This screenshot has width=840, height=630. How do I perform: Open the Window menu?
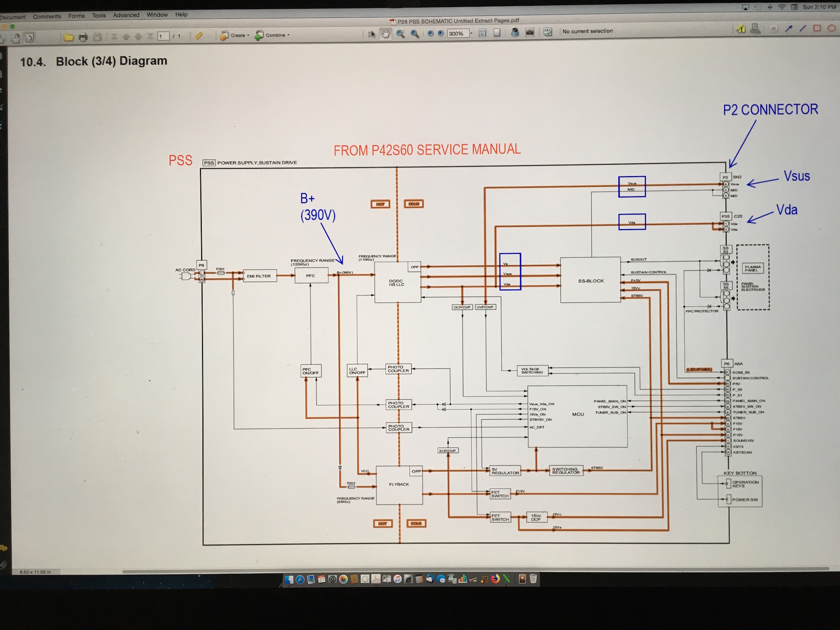pos(157,15)
